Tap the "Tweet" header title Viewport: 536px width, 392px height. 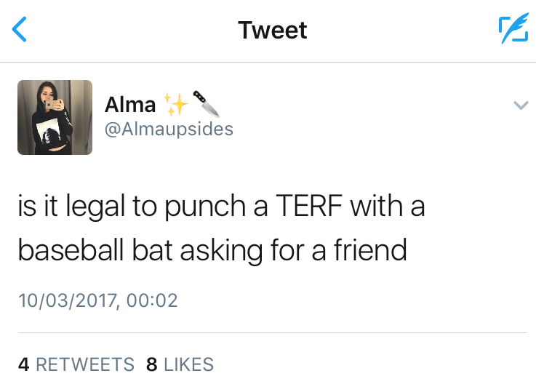[273, 30]
